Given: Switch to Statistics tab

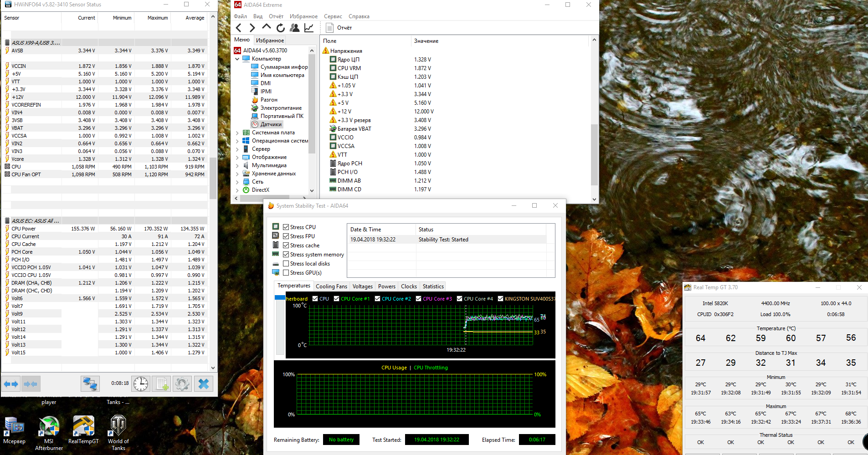Looking at the screenshot, I should 433,286.
